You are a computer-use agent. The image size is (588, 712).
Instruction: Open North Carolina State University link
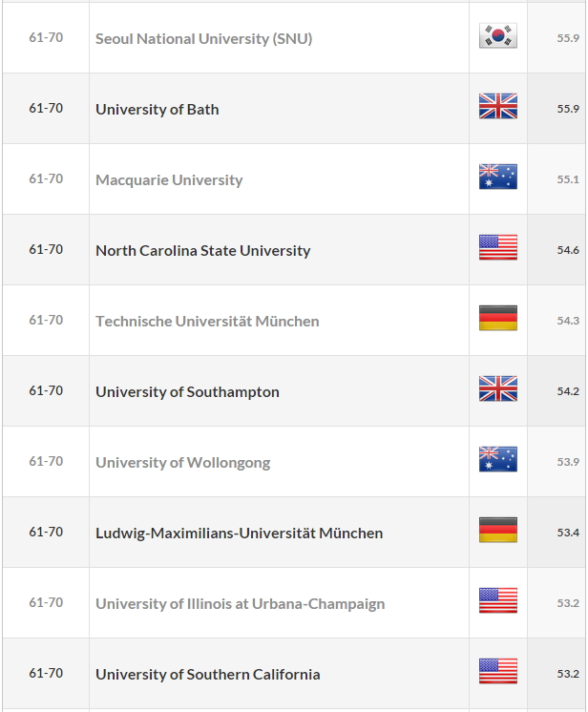click(x=203, y=251)
